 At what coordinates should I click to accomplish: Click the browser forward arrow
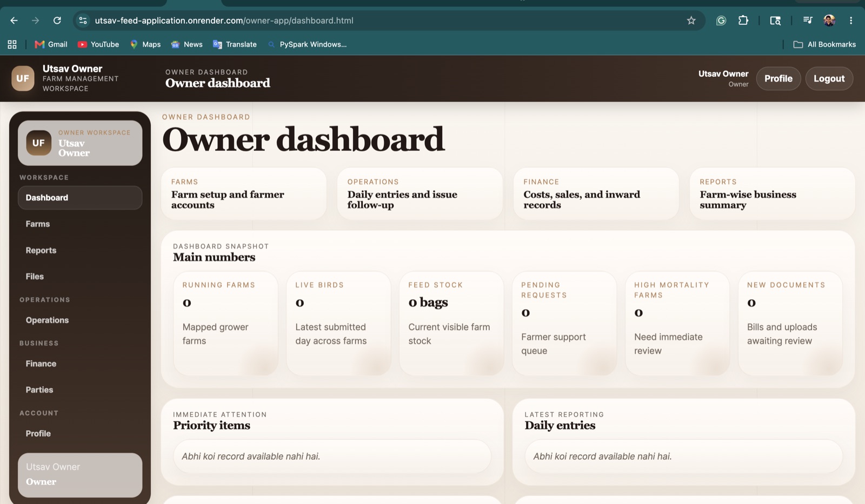coord(35,21)
